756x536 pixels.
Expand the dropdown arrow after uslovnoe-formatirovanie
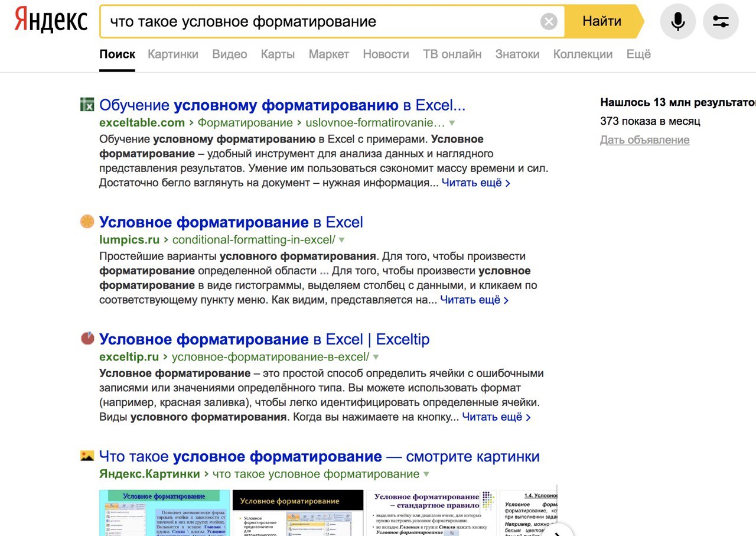coord(452,124)
